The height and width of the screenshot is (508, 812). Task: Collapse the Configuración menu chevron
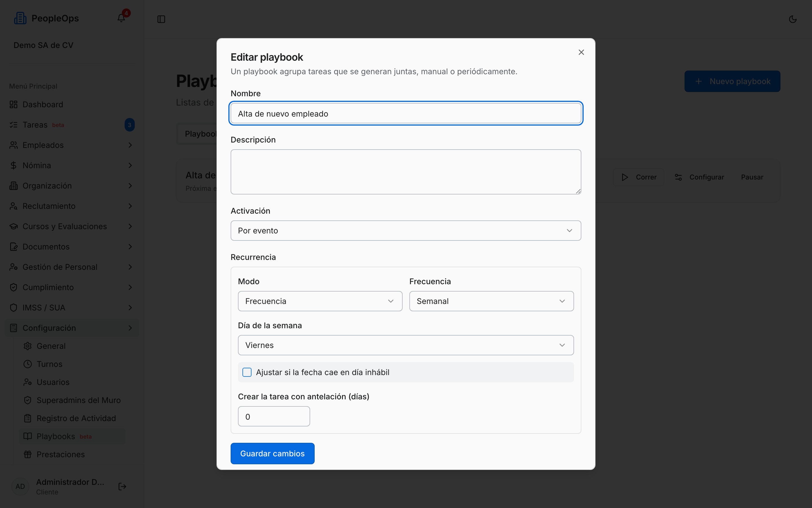(130, 328)
